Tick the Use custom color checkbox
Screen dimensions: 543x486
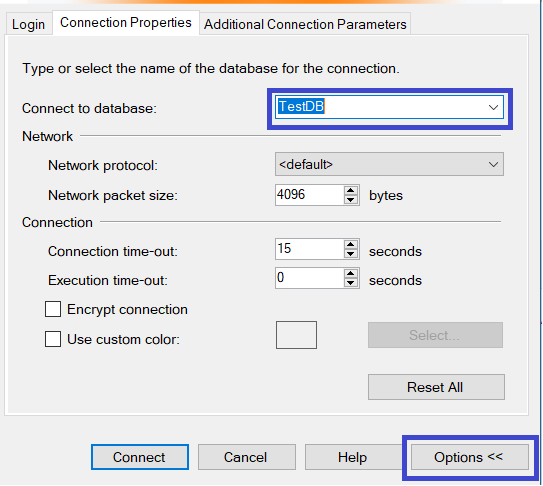click(x=53, y=339)
